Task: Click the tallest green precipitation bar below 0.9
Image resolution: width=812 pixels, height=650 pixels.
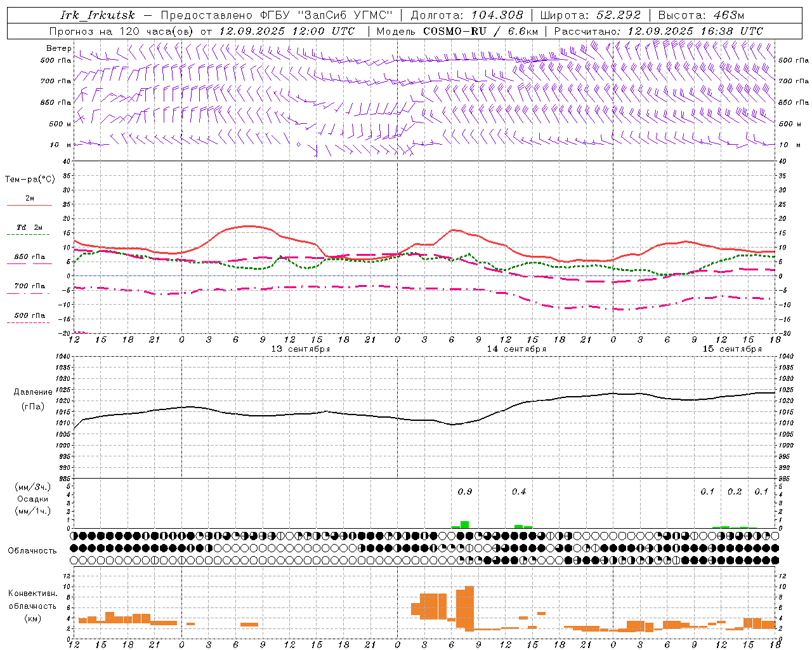Action: tap(465, 525)
